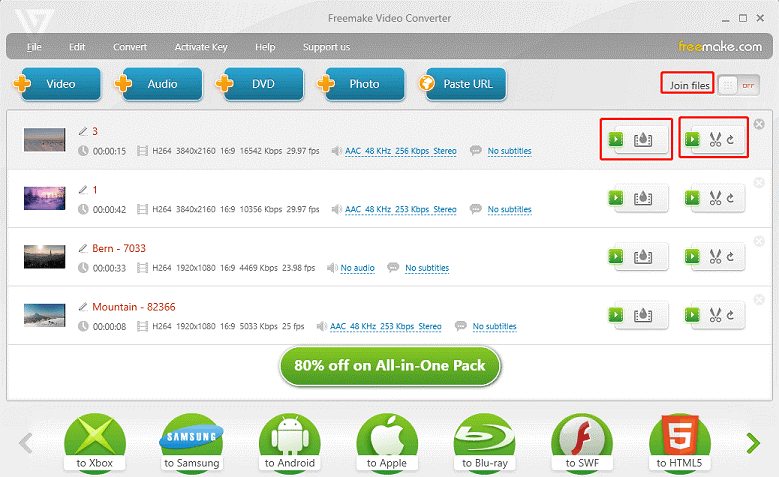Click the file name Bern - 7033
The width and height of the screenshot is (779, 477).
coord(119,248)
